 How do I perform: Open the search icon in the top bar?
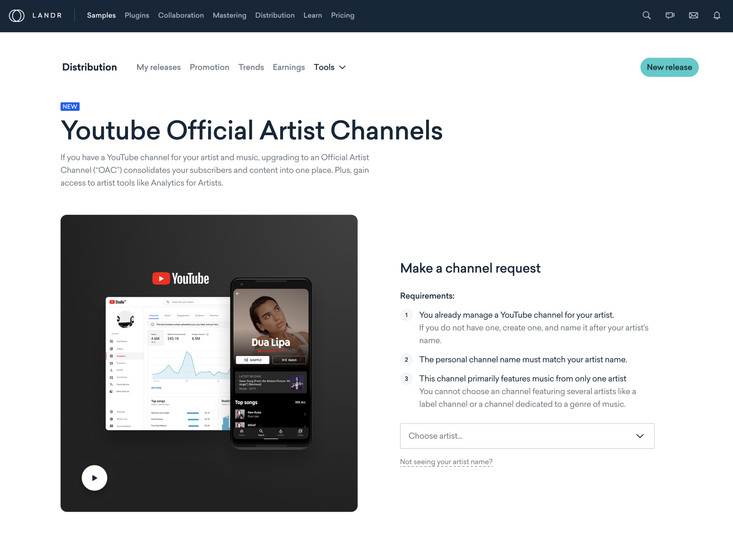point(647,15)
